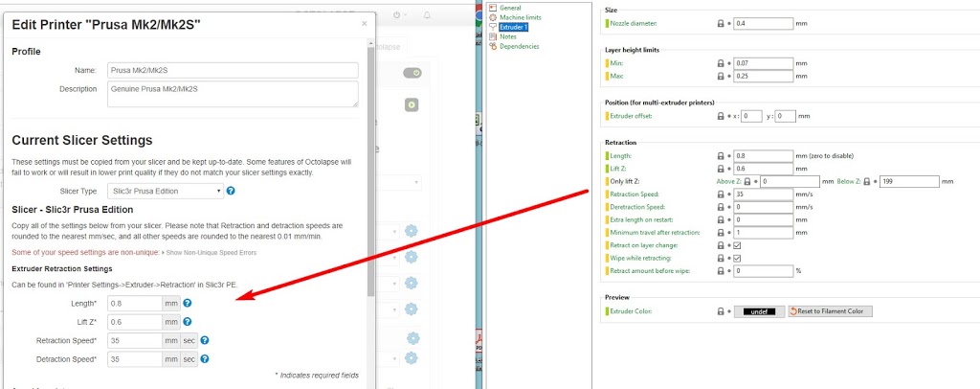The image size is (980, 389).
Task: Edit Slic3r Deretraction Speed value
Action: tap(763, 207)
